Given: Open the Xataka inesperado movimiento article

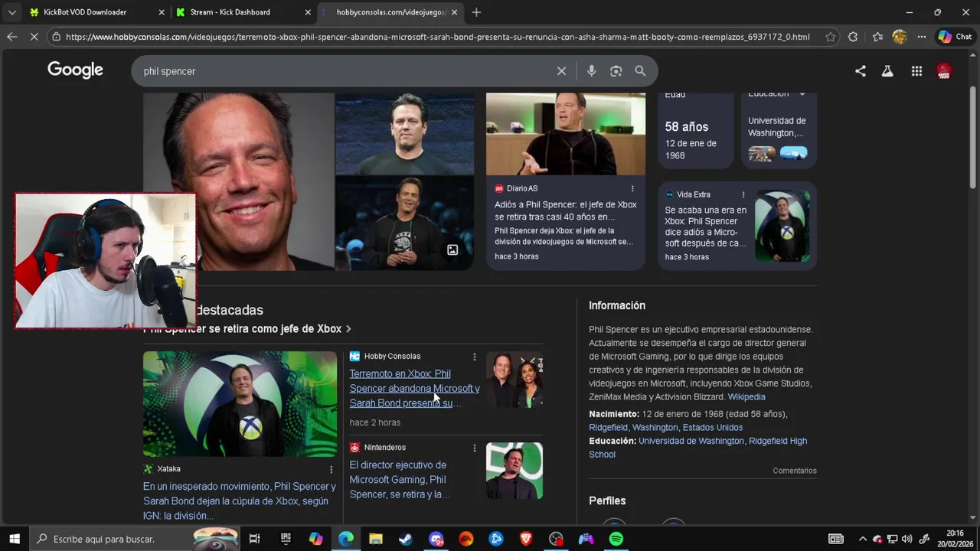Looking at the screenshot, I should pyautogui.click(x=239, y=500).
